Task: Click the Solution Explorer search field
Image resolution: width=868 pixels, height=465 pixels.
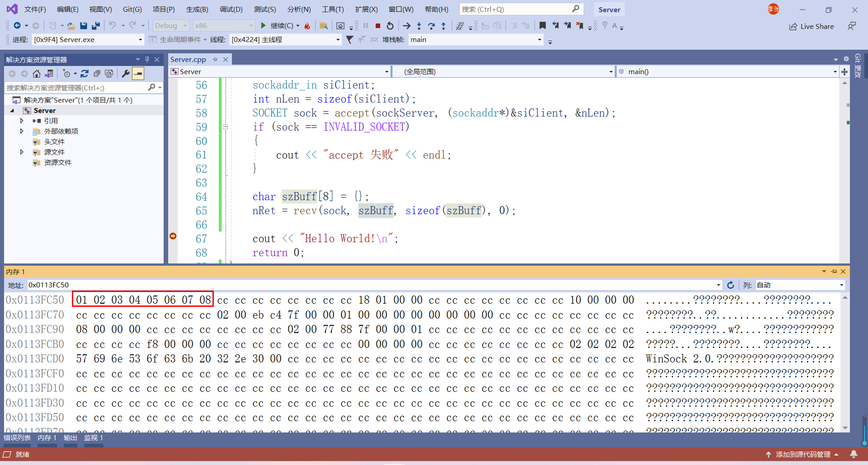Action: click(84, 88)
